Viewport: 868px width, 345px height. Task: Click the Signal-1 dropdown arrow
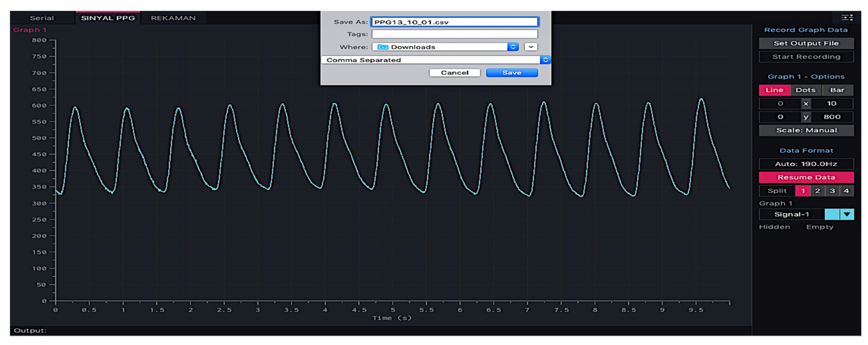coord(847,214)
